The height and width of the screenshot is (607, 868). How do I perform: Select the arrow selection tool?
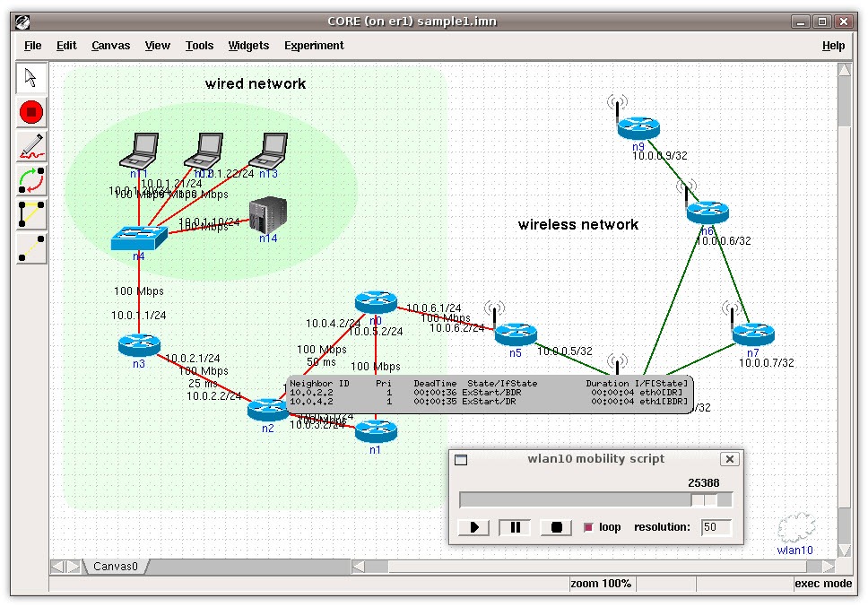click(31, 78)
